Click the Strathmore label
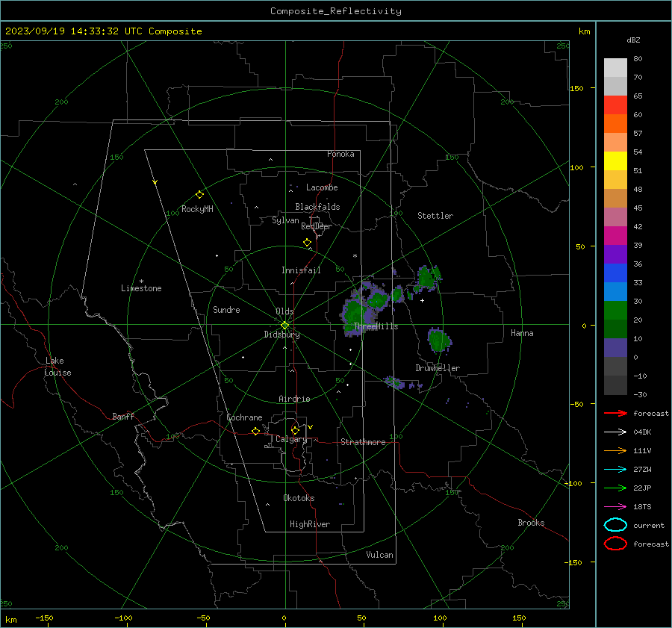 (363, 442)
